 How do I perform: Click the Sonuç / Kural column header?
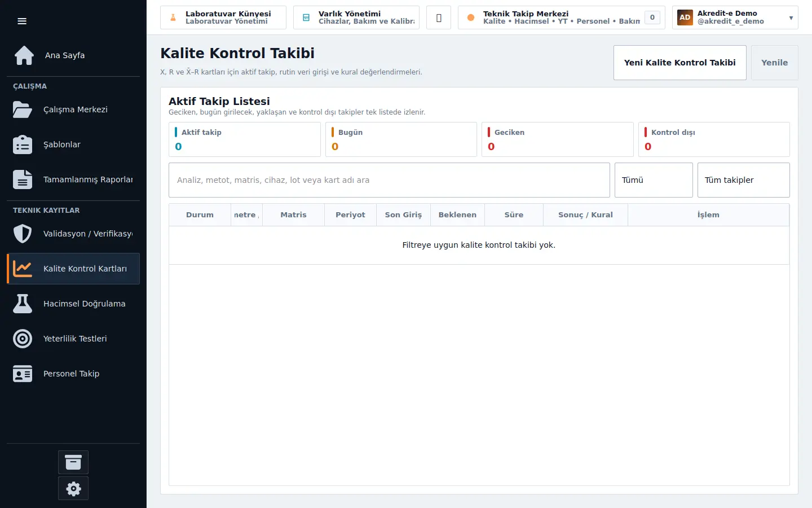(x=585, y=215)
